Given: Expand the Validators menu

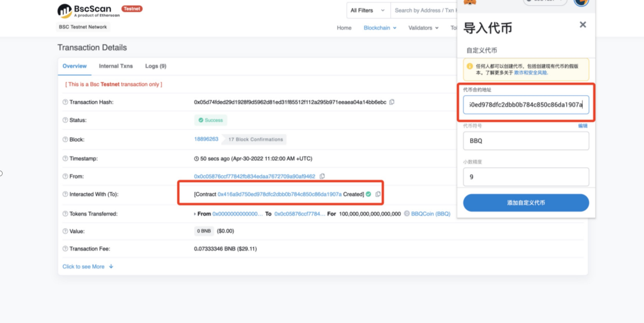Looking at the screenshot, I should 423,28.
